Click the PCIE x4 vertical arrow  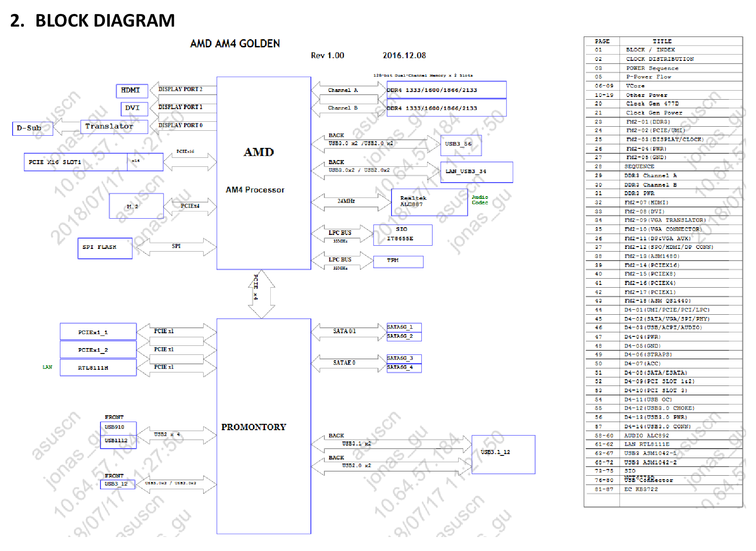(x=262, y=294)
